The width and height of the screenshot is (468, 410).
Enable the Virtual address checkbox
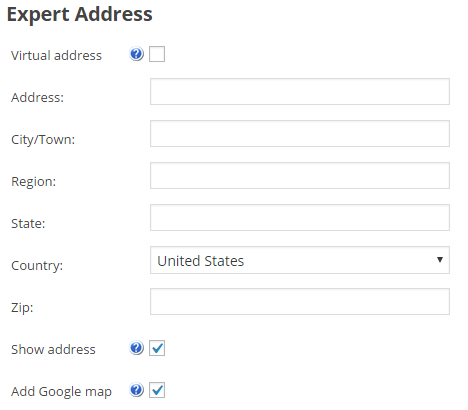157,54
